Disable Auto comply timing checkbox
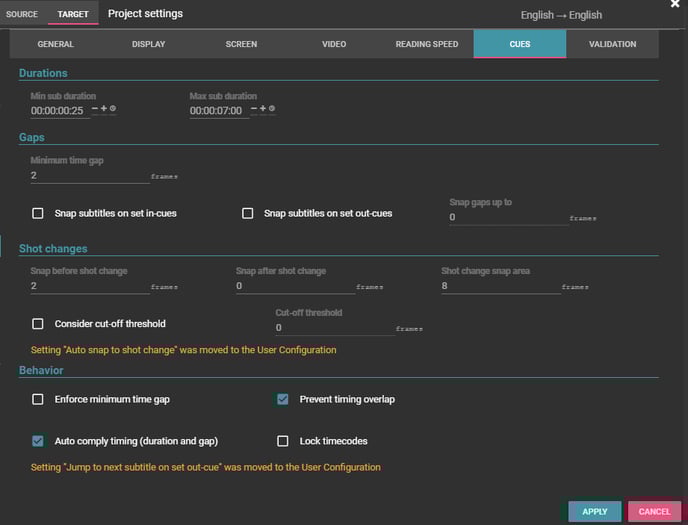 (38, 441)
